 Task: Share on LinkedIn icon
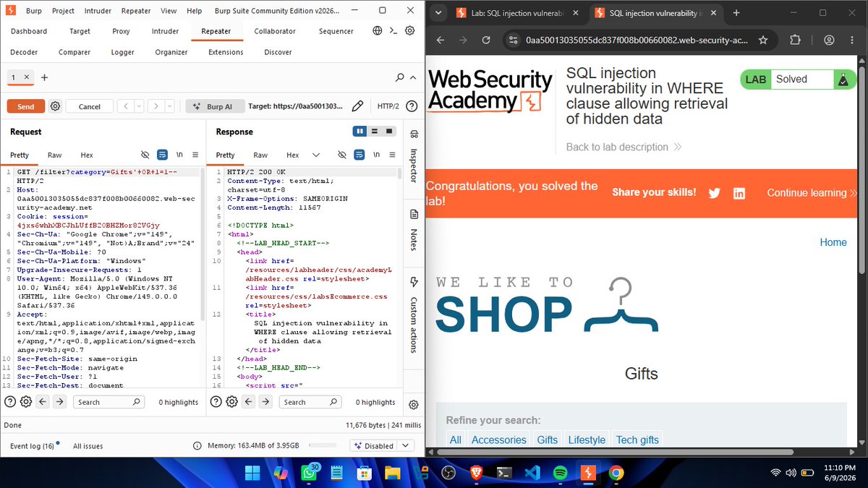tap(739, 193)
